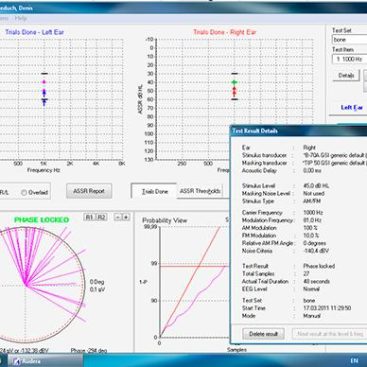Click the Delete result button
This screenshot has height=367, width=367.
click(x=263, y=334)
